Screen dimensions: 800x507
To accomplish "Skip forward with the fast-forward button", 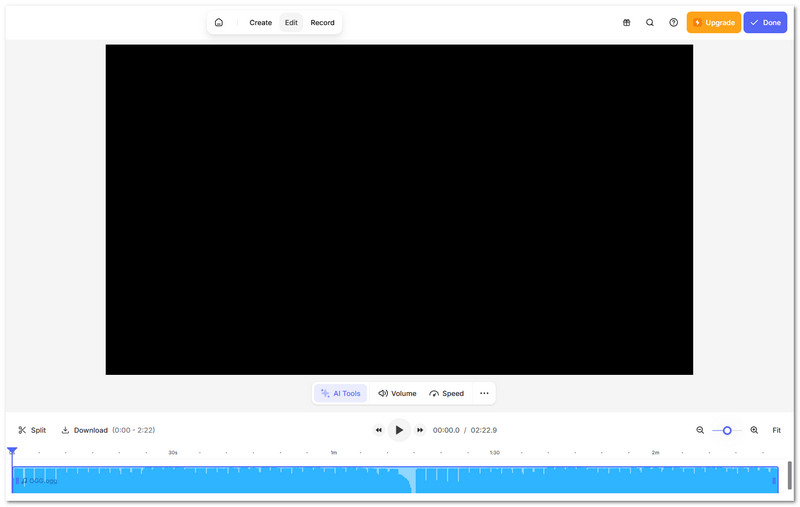I will tap(420, 430).
